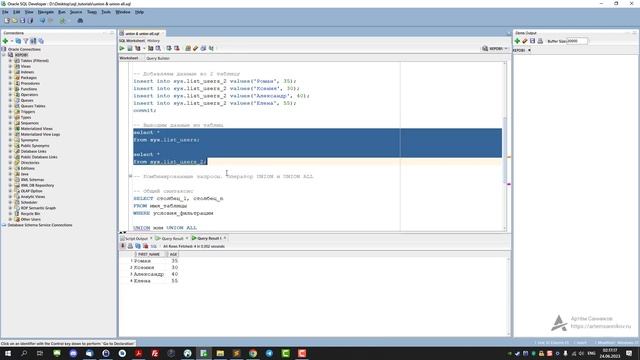Open Chrome from the Windows taskbar
The height and width of the screenshot is (360, 640).
pos(253,353)
